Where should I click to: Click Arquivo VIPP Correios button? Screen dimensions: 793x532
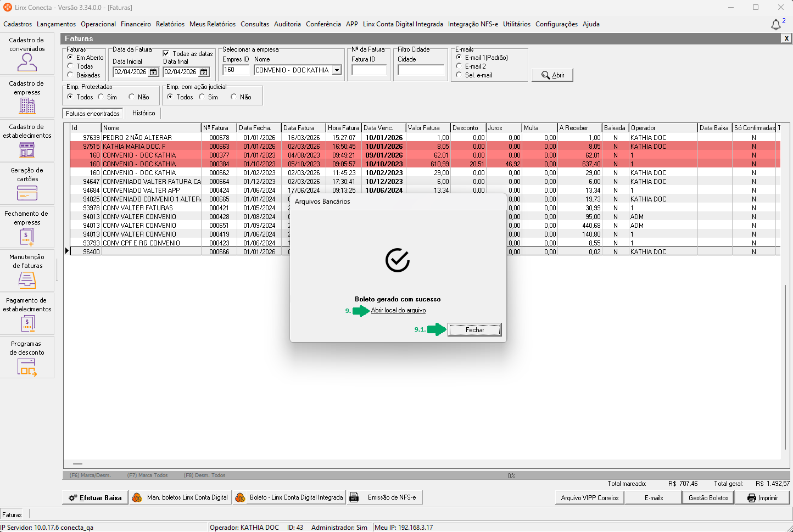[x=590, y=498]
